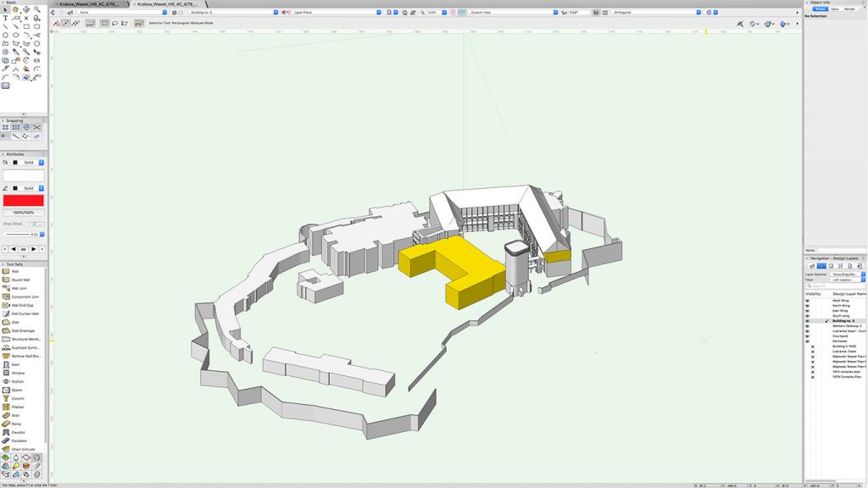Select the Column tool
The image size is (868, 488).
point(18,398)
